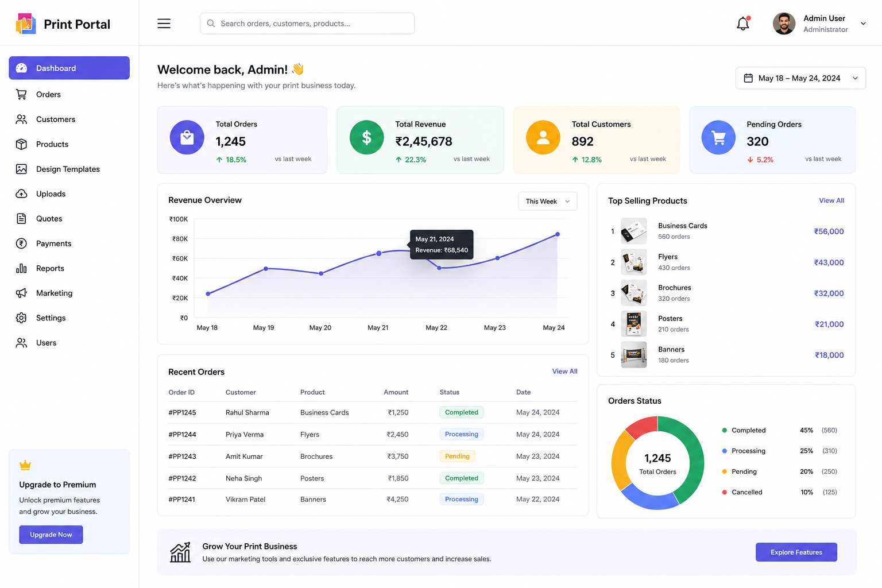Click the Premium crown icon
The width and height of the screenshot is (882, 588).
pos(25,465)
